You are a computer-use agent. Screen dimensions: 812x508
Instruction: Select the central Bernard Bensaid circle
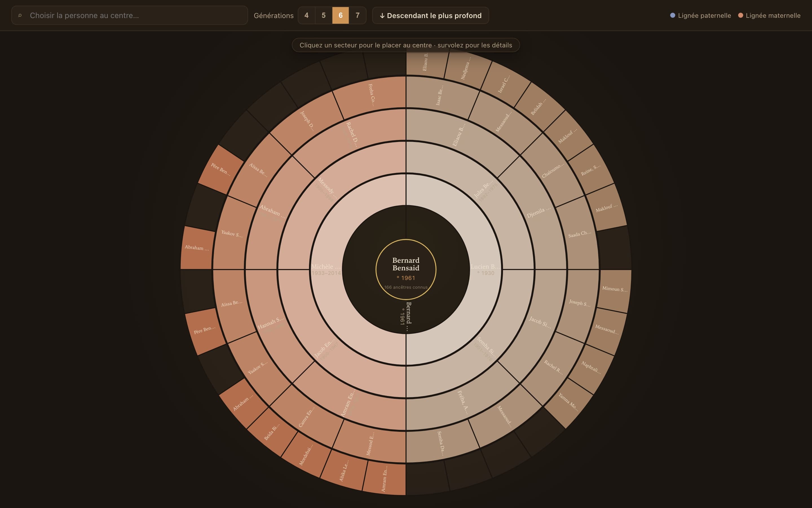click(x=406, y=270)
